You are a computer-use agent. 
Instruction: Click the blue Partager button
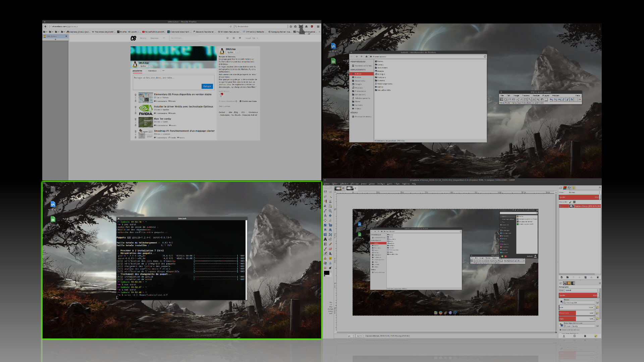tap(207, 86)
